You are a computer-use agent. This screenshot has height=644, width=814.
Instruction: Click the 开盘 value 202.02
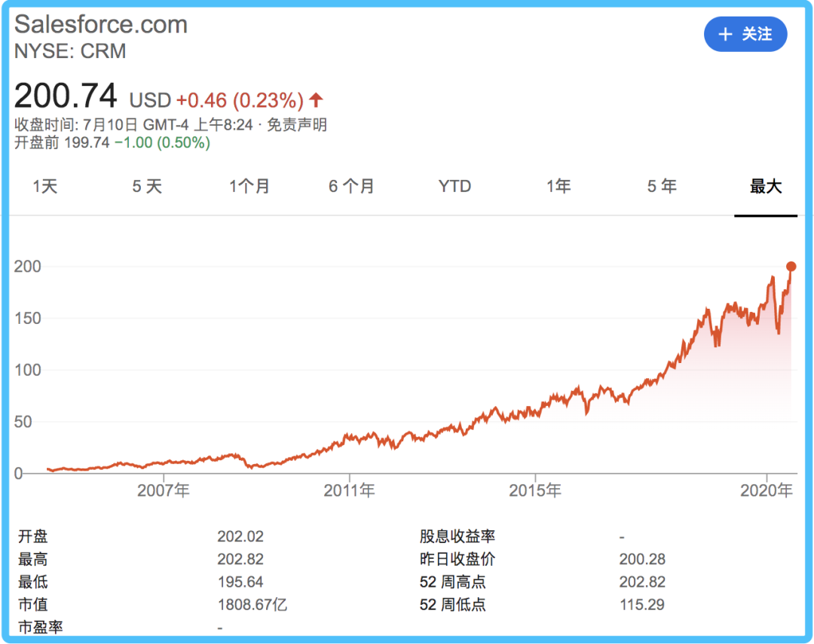click(x=240, y=536)
